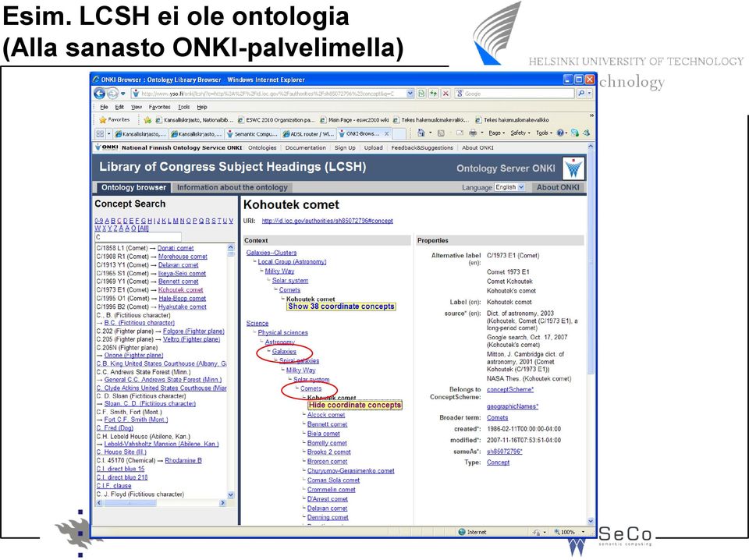749x560 pixels.
Task: Switch to Information about the ontology tab
Action: pos(233,188)
